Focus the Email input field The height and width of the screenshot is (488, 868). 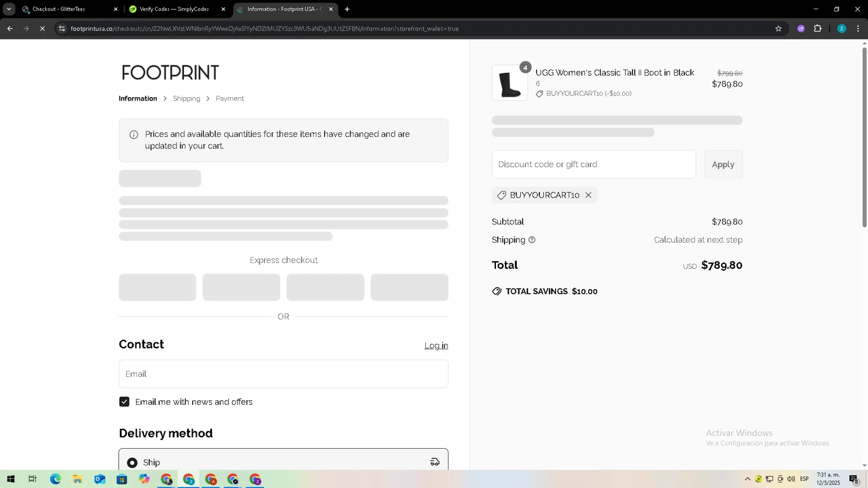(284, 374)
